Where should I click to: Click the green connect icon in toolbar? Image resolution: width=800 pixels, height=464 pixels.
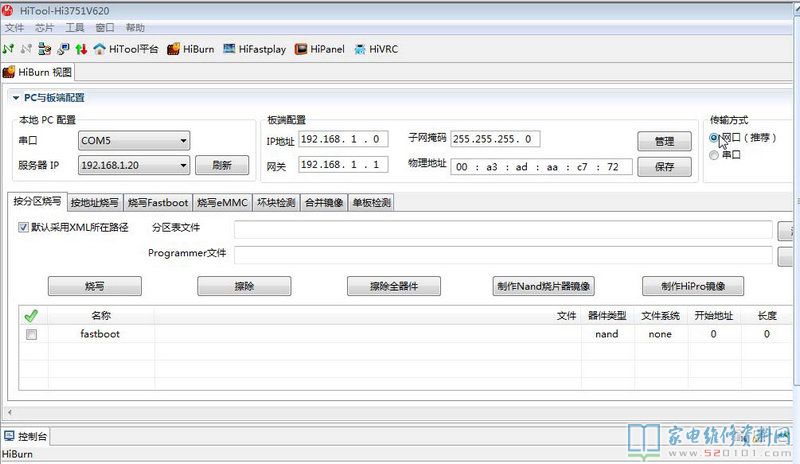[x=9, y=48]
